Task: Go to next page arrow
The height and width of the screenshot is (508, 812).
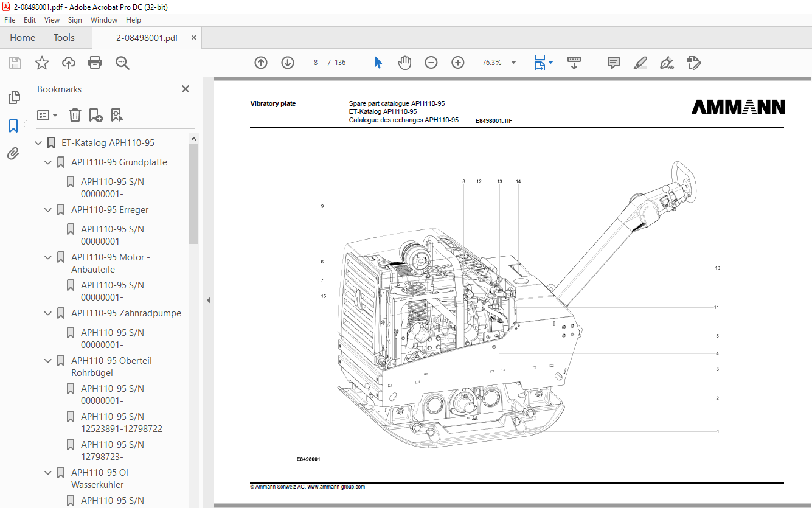Action: coord(288,63)
